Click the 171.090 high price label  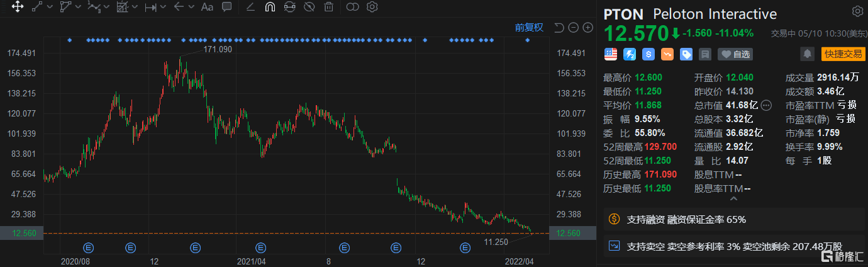click(x=218, y=49)
